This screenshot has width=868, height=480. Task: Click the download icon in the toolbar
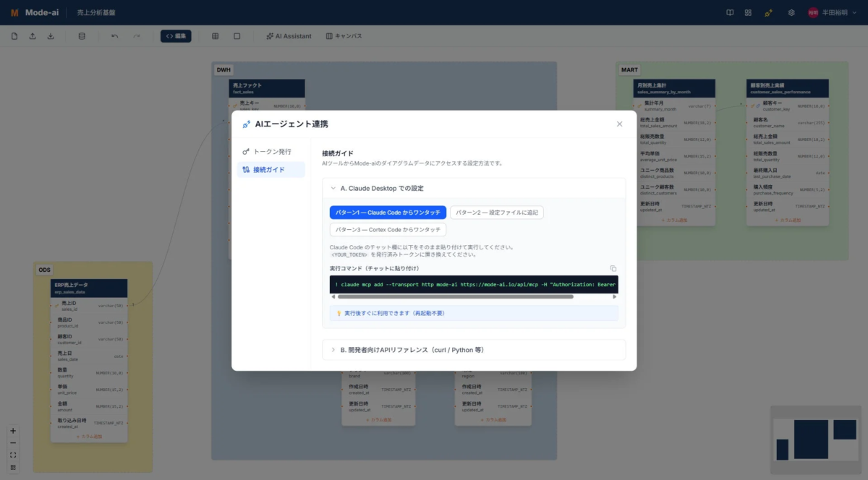[x=50, y=36]
